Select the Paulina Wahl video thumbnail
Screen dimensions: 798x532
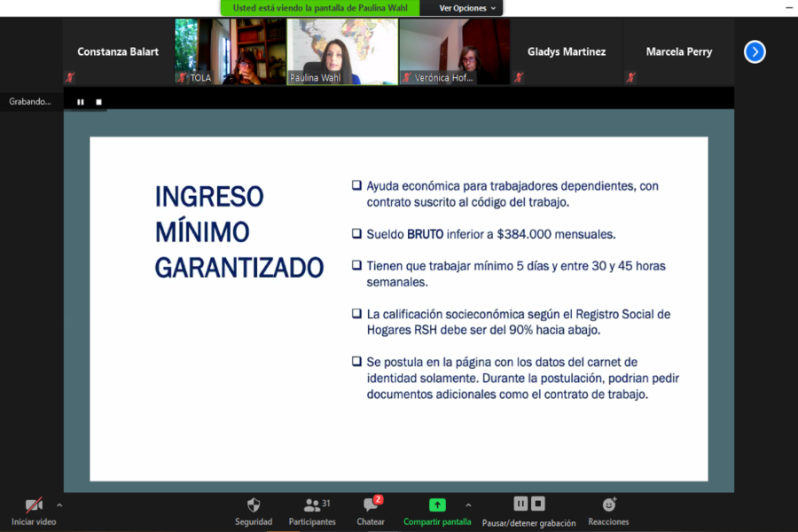click(x=342, y=52)
